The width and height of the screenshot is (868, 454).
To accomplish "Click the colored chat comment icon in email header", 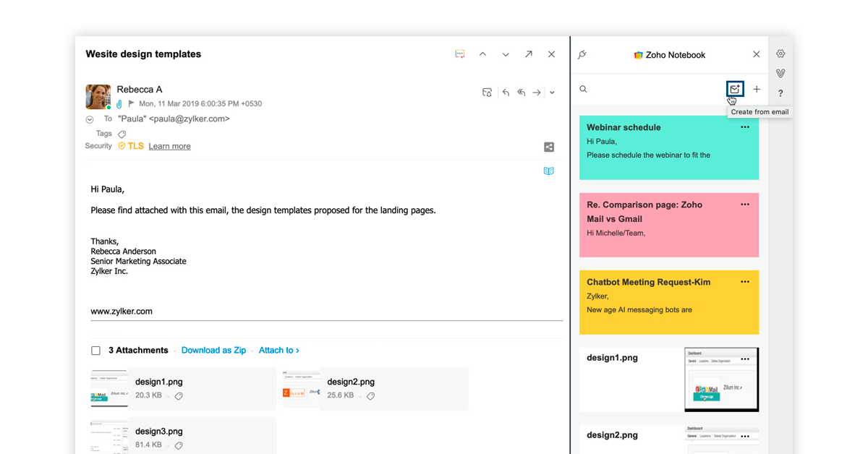I will (x=459, y=54).
